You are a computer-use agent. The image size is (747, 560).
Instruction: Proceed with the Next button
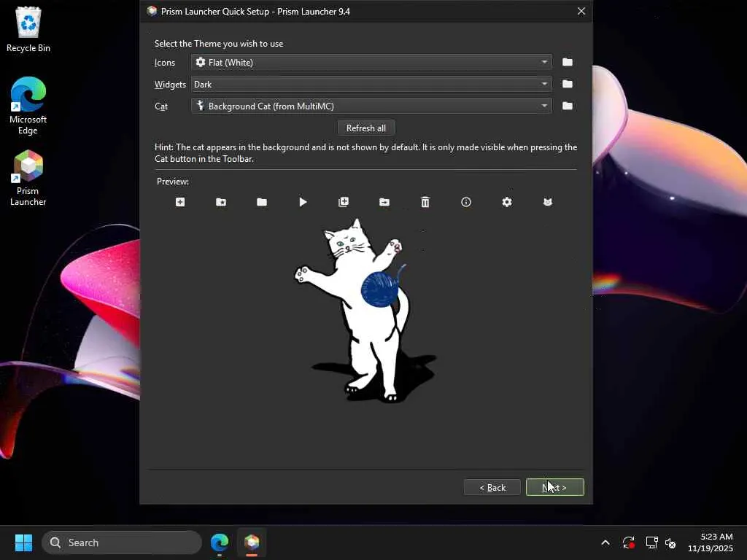pyautogui.click(x=554, y=487)
